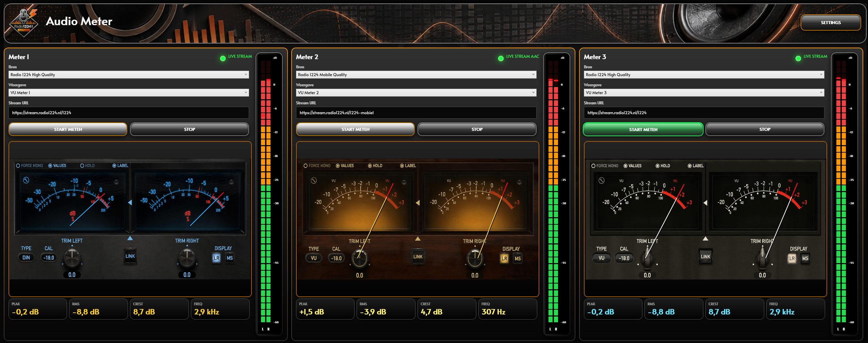Image resolution: width=868 pixels, height=343 pixels.
Task: Click Meter 3 CAL value -18.0
Action: click(624, 258)
